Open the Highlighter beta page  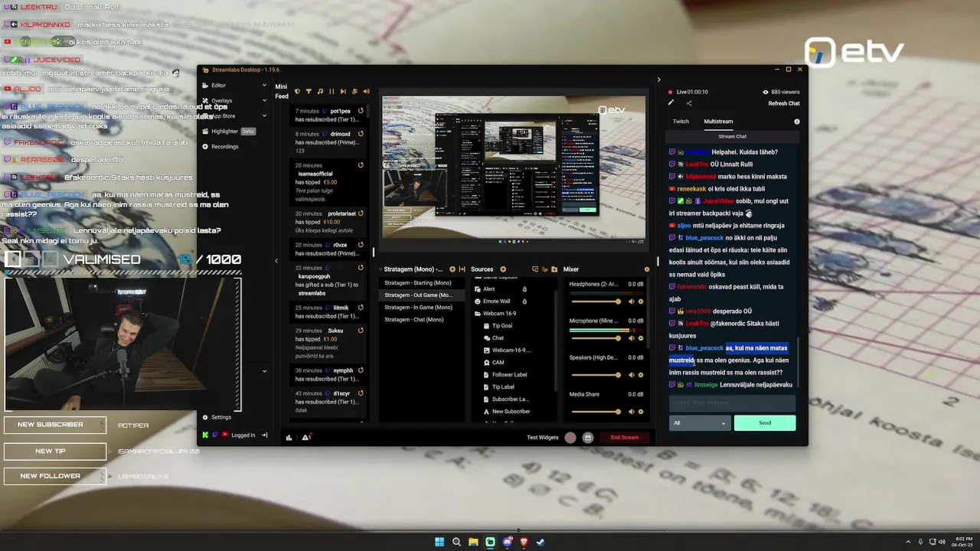[x=228, y=132]
